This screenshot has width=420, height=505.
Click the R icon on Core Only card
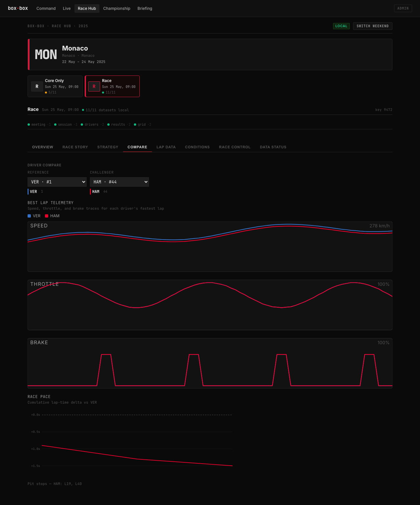pyautogui.click(x=37, y=86)
